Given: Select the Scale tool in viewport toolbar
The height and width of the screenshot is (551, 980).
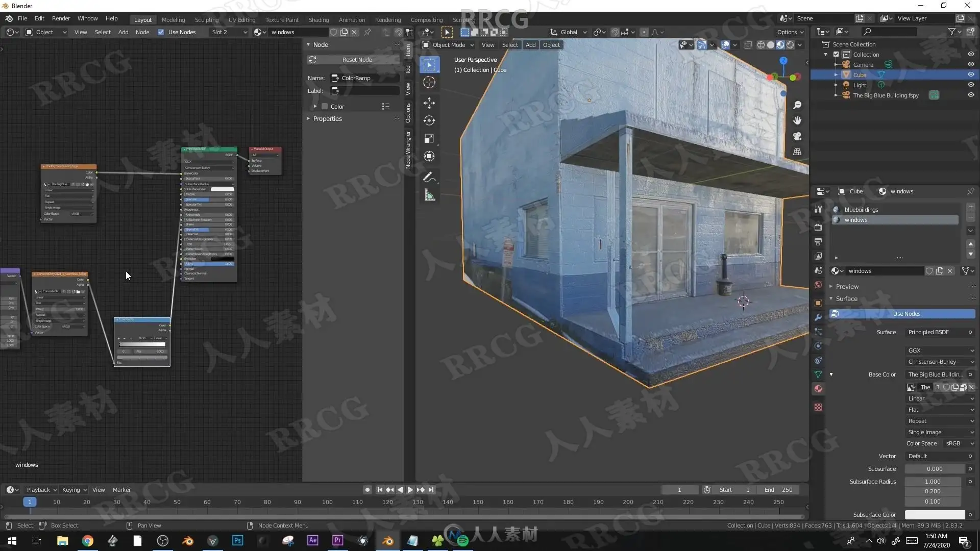Looking at the screenshot, I should coord(429,139).
